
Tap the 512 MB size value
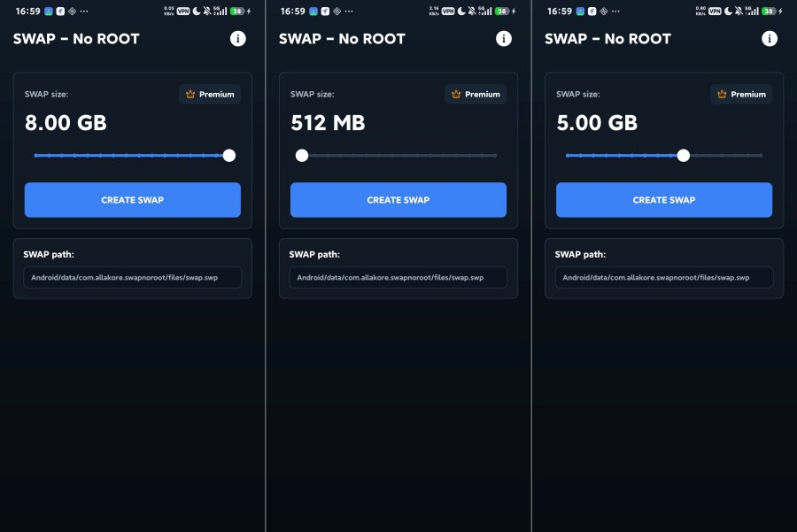pos(328,123)
